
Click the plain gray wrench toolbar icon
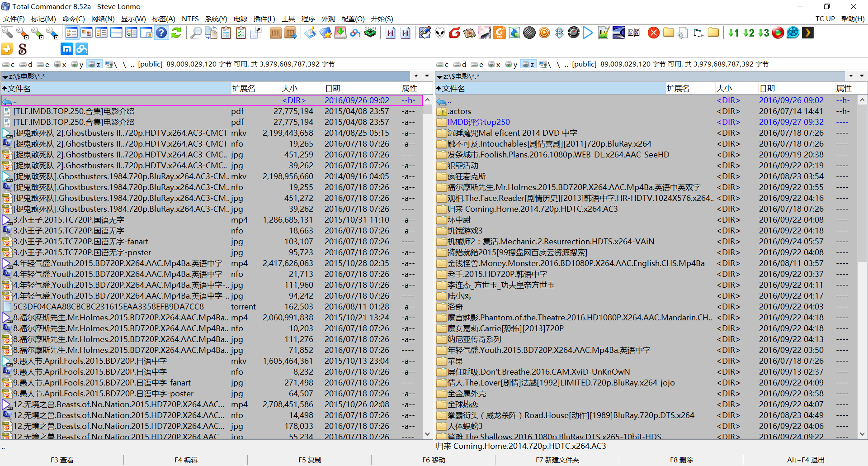(7, 33)
